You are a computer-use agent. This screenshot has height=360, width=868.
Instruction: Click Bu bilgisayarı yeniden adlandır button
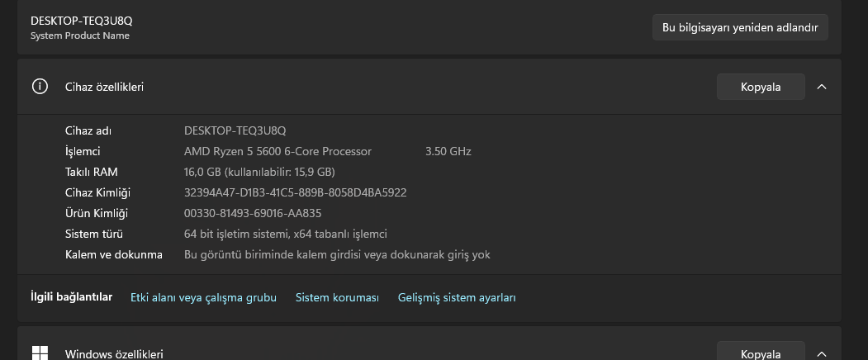(x=740, y=27)
